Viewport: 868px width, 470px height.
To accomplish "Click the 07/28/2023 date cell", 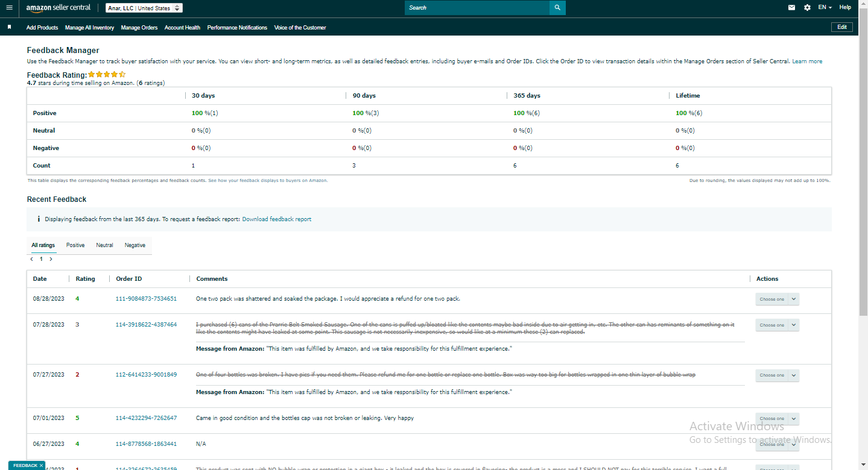I will 49,325.
